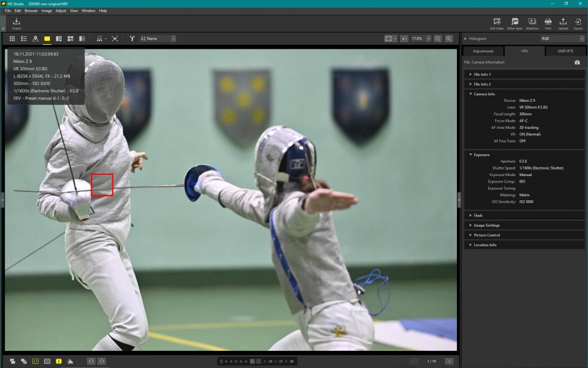Enter full screen view
This screenshot has width=588, height=368.
[115, 39]
